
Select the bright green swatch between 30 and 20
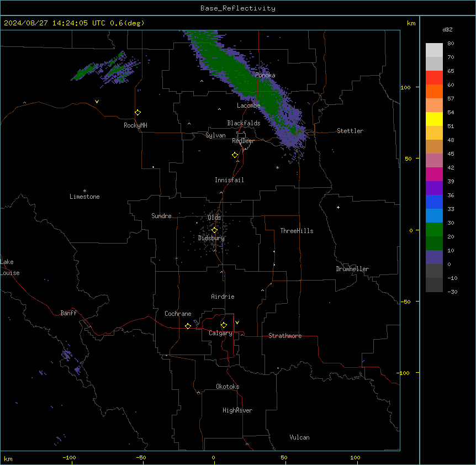point(434,230)
